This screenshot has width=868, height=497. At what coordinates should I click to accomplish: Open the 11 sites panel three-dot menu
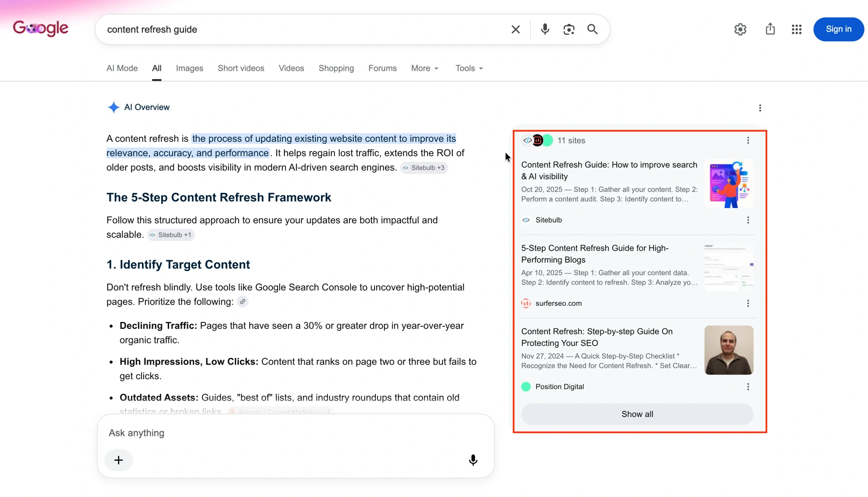(x=748, y=140)
